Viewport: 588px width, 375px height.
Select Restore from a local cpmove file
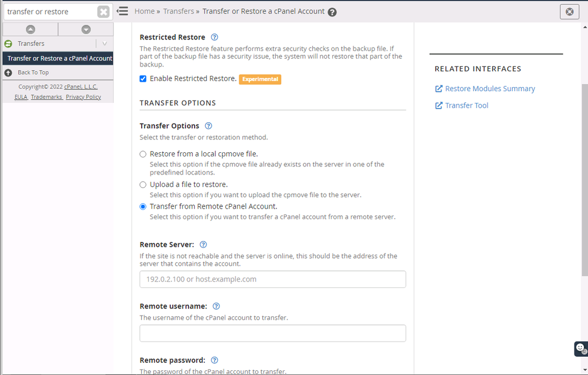click(143, 154)
